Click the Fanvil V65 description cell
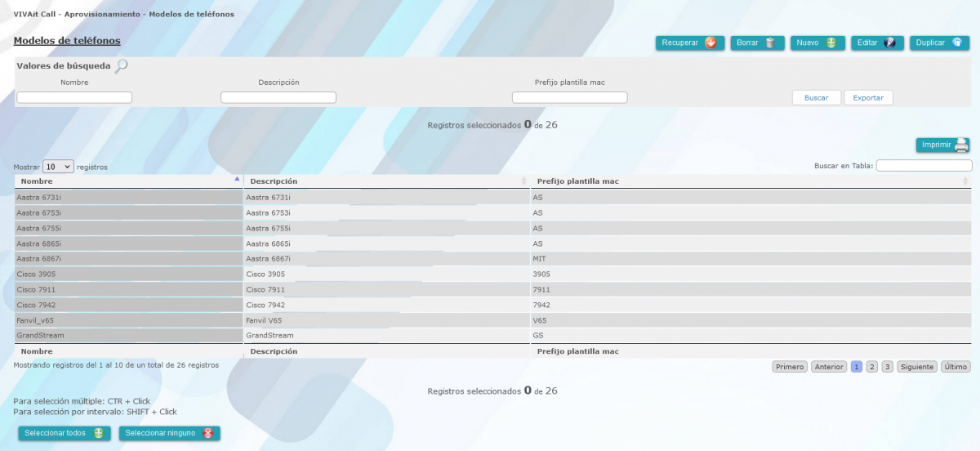This screenshot has width=980, height=451. pos(387,320)
